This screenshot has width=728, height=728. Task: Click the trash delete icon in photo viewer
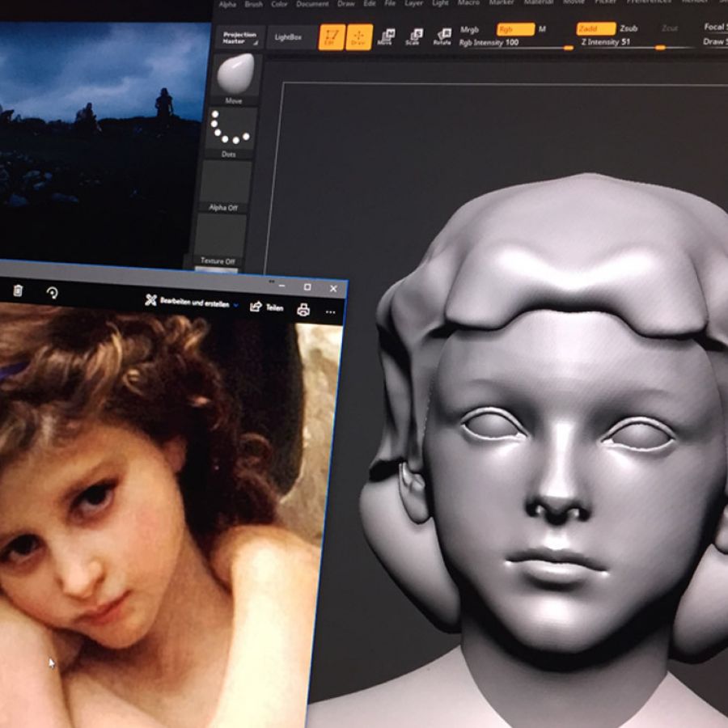pos(18,291)
